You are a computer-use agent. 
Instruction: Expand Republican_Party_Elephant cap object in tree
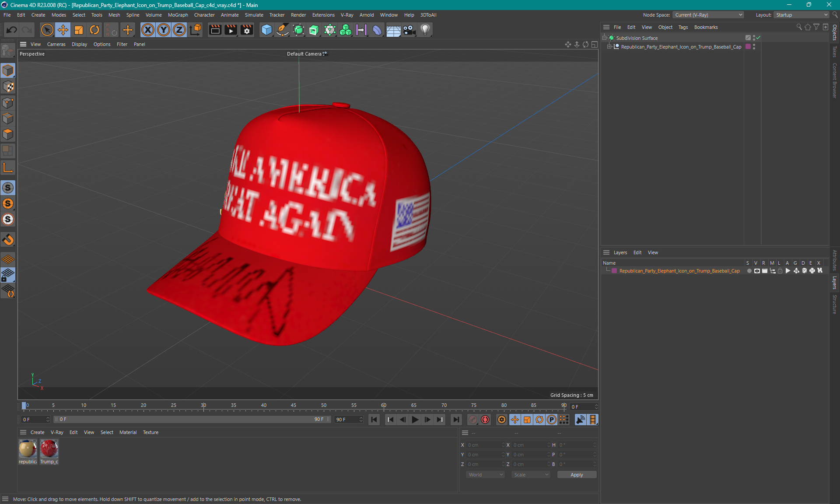click(609, 47)
